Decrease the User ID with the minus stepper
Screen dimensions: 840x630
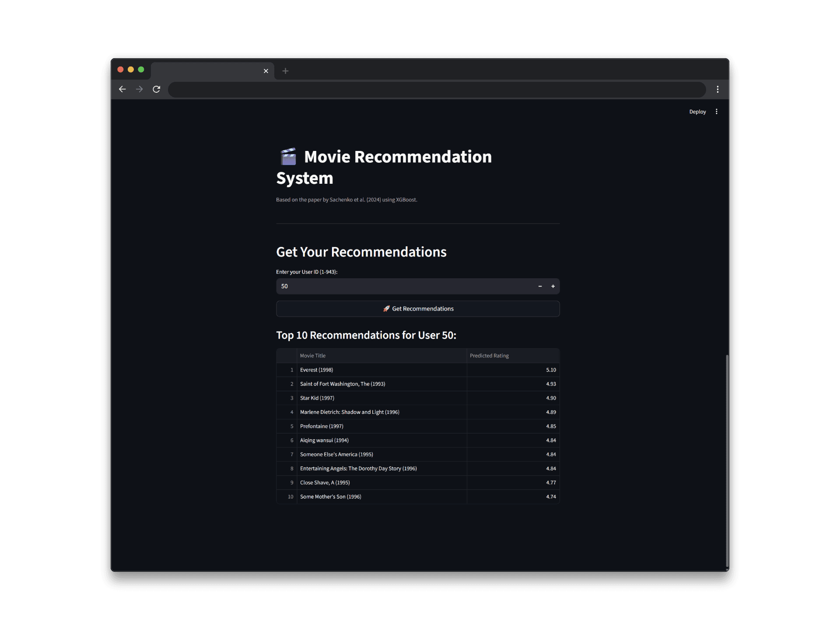540,286
